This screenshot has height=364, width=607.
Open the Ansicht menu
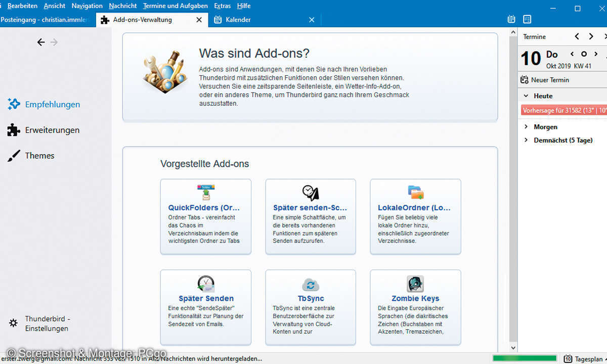pyautogui.click(x=54, y=6)
